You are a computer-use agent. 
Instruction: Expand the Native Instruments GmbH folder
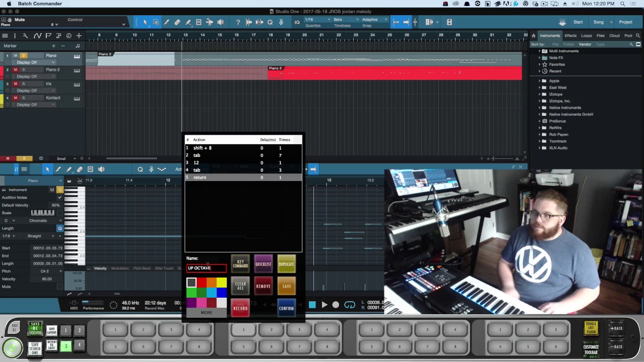pos(539,114)
